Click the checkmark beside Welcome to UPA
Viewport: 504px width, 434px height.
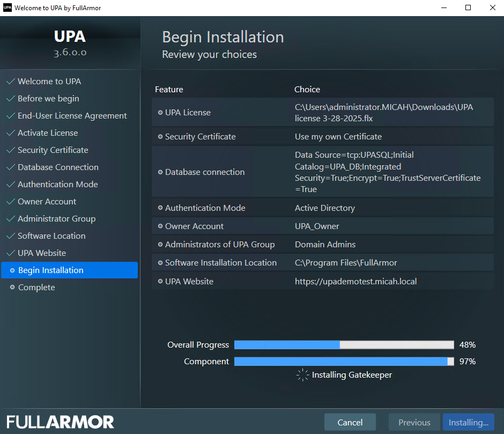pos(10,82)
